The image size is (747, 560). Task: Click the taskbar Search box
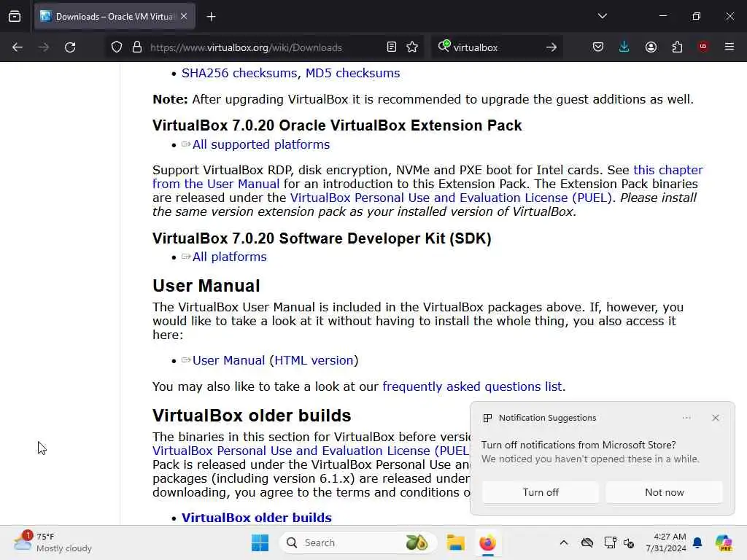[x=358, y=542]
